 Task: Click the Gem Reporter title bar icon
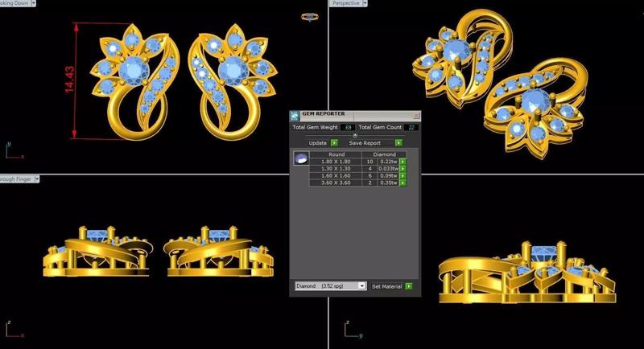point(295,116)
